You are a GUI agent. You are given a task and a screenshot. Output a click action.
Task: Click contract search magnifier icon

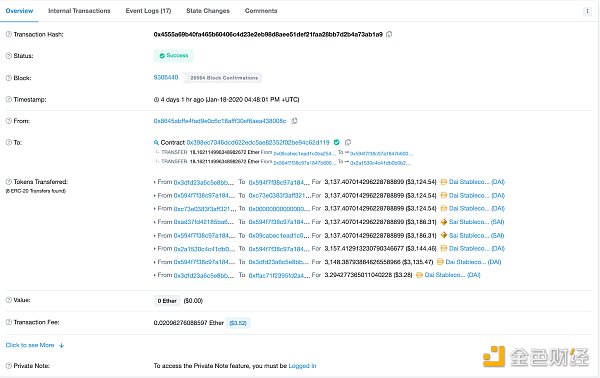(156, 143)
